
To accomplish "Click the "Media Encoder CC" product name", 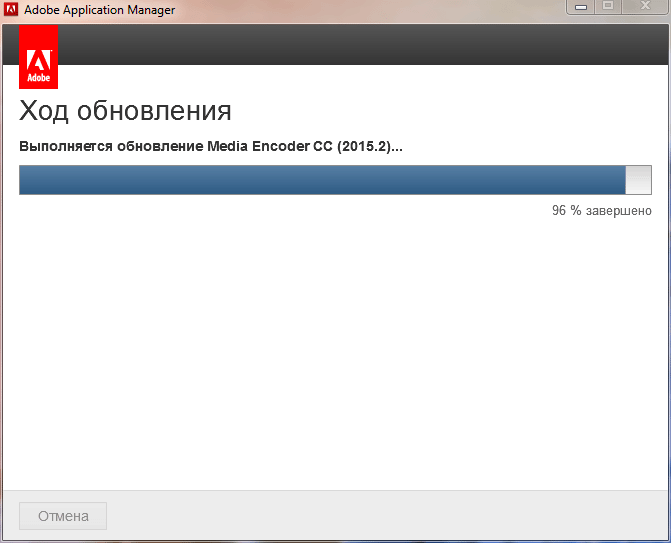I will pos(270,146).
